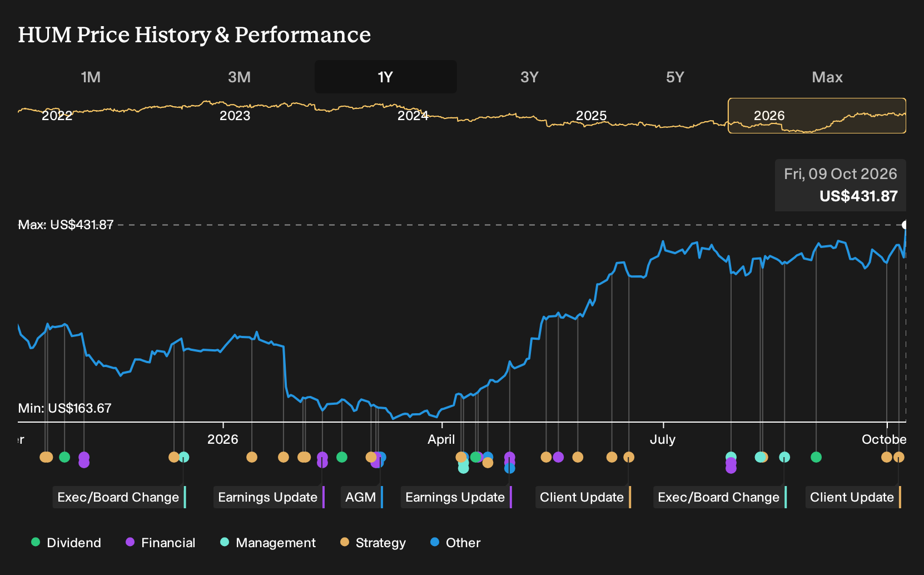Image resolution: width=924 pixels, height=575 pixels.
Task: Click green Dividend dot just after April label
Action: pos(475,457)
